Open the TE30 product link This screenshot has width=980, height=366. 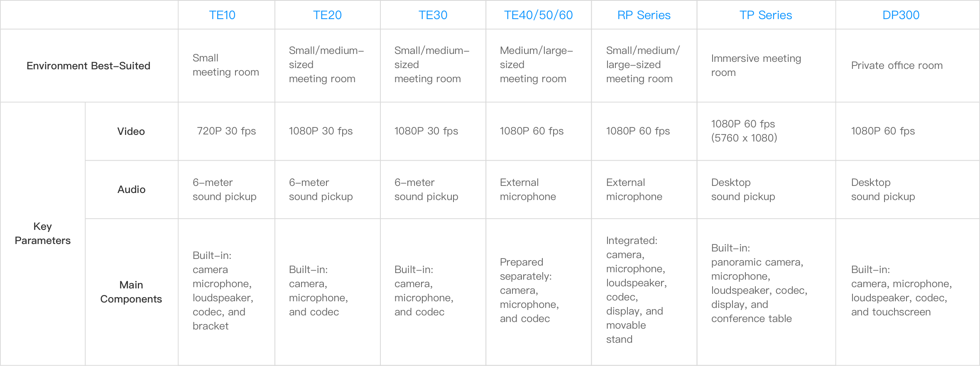click(x=433, y=15)
